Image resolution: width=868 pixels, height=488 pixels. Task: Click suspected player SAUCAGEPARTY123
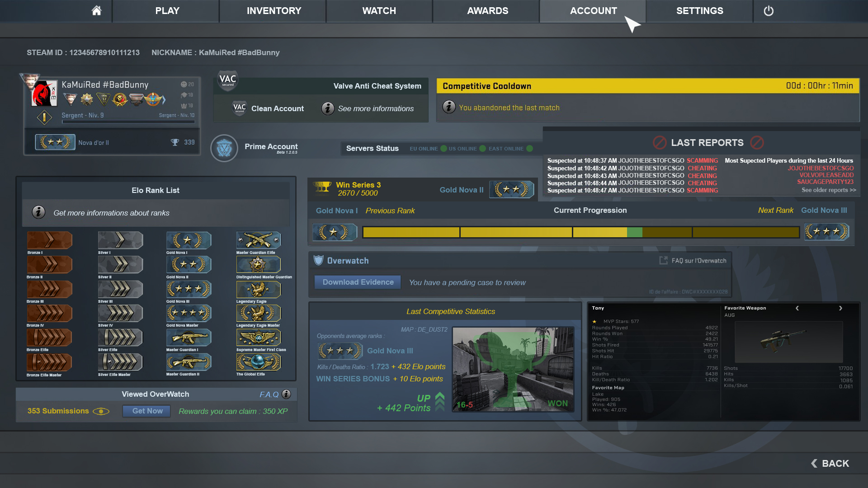825,182
